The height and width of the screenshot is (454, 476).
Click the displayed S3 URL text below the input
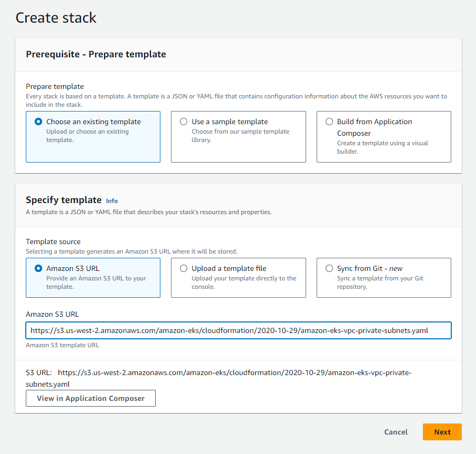point(219,378)
